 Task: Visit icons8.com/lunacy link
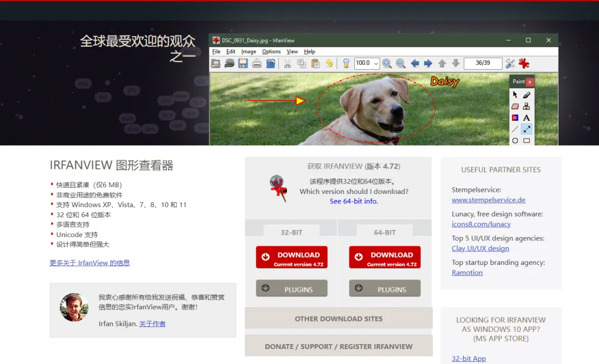481,224
